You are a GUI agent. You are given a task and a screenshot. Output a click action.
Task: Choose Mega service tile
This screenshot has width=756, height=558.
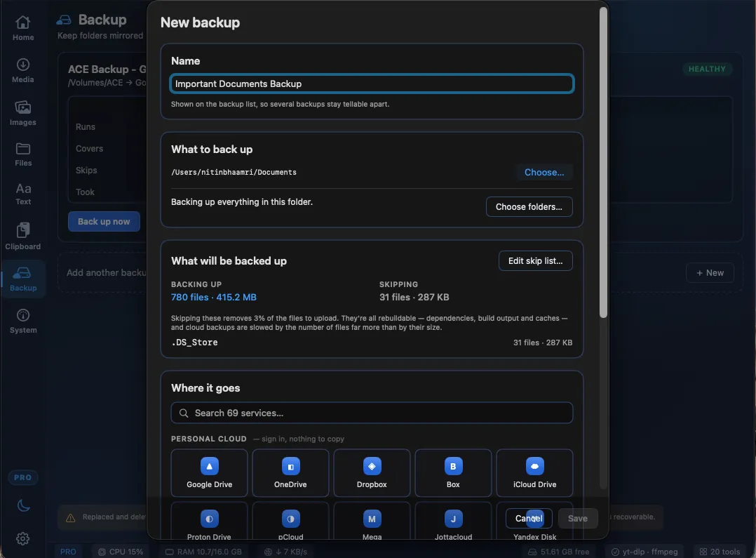point(372,522)
